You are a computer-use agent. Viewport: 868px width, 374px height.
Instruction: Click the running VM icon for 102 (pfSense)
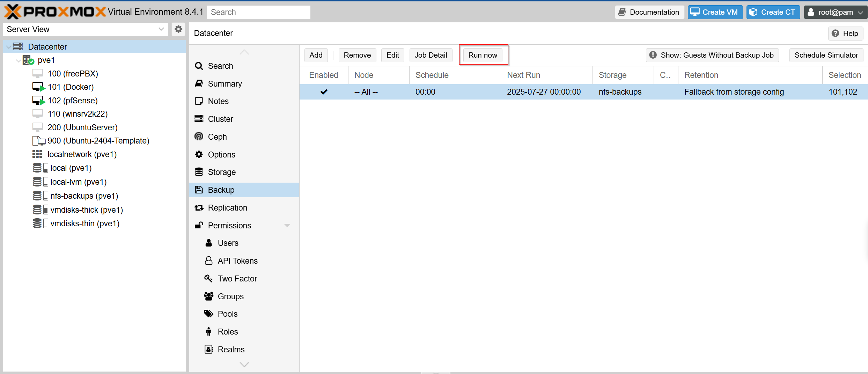point(38,101)
